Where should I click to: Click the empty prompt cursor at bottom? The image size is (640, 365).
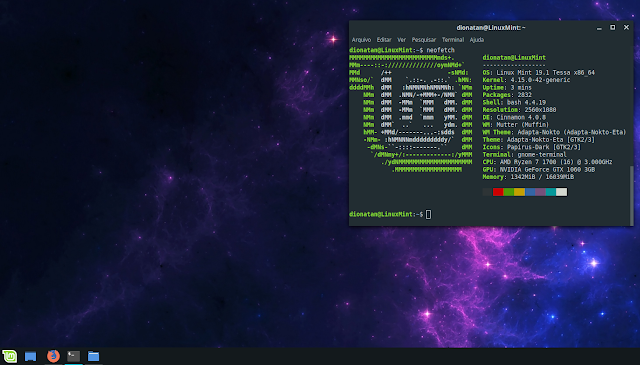tap(428, 214)
